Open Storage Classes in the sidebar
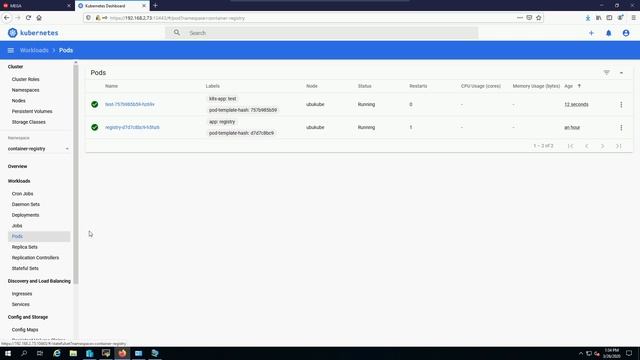The width and height of the screenshot is (640, 360). click(x=29, y=122)
